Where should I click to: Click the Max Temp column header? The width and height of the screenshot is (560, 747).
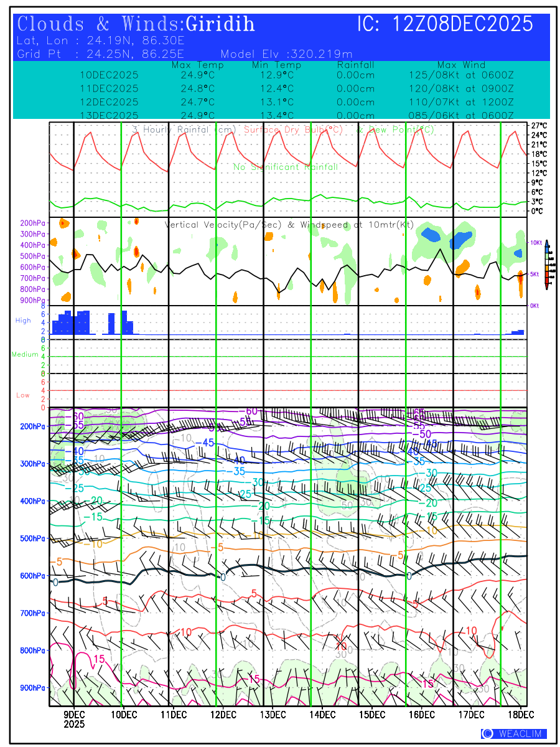[x=197, y=65]
